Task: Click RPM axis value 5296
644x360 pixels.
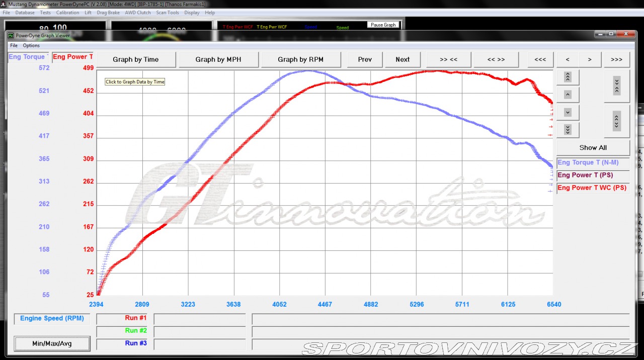Action: [417, 304]
